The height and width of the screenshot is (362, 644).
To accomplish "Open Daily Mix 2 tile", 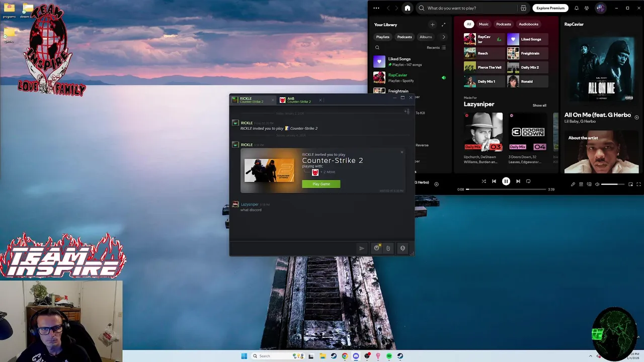I will pos(527,67).
